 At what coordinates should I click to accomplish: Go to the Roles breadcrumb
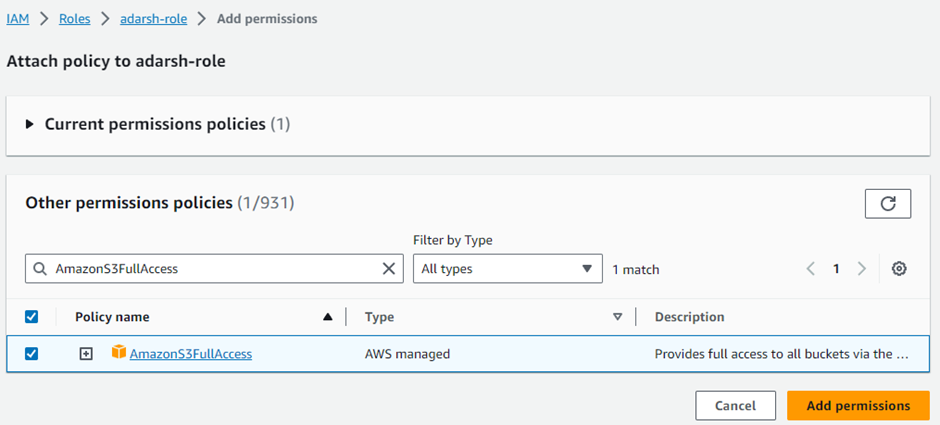coord(74,19)
